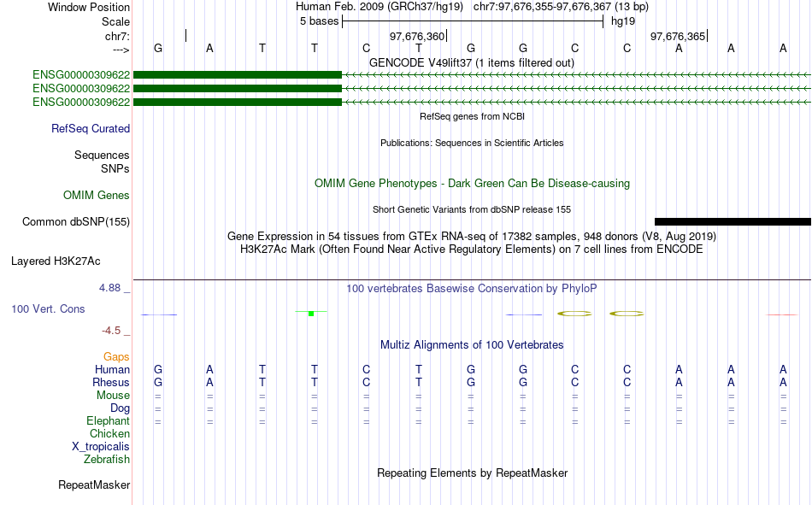Click the RefSeq genes from NCBI title
The width and height of the screenshot is (812, 505).
[x=473, y=116]
